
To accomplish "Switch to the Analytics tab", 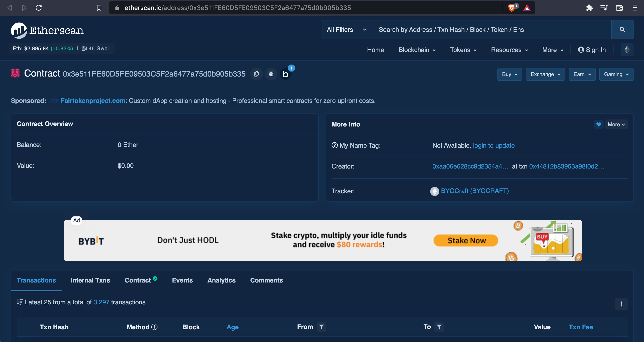I will (x=221, y=280).
